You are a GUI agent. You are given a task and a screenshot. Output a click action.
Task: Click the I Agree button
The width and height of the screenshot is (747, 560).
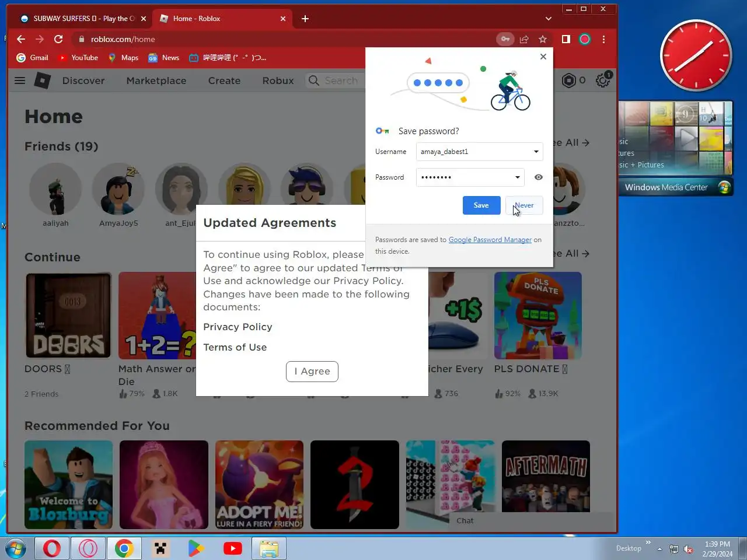[312, 371]
